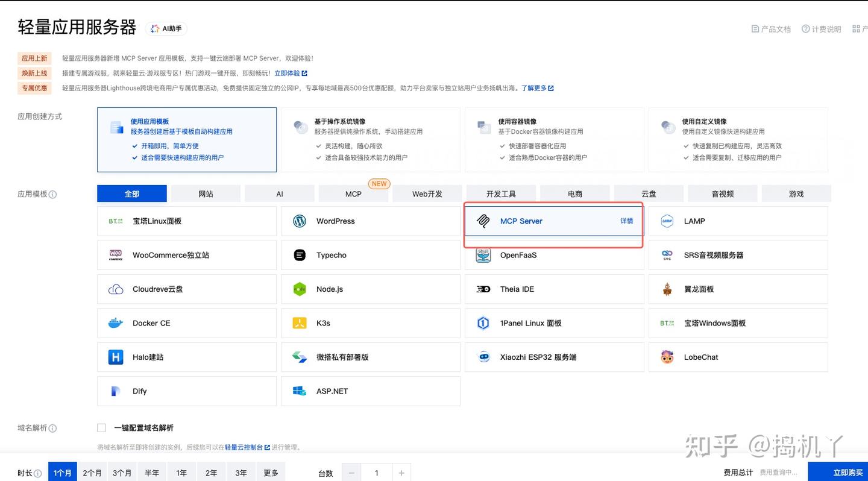Image resolution: width=868 pixels, height=481 pixels.
Task: Open the 云盘 template tab
Action: click(649, 193)
